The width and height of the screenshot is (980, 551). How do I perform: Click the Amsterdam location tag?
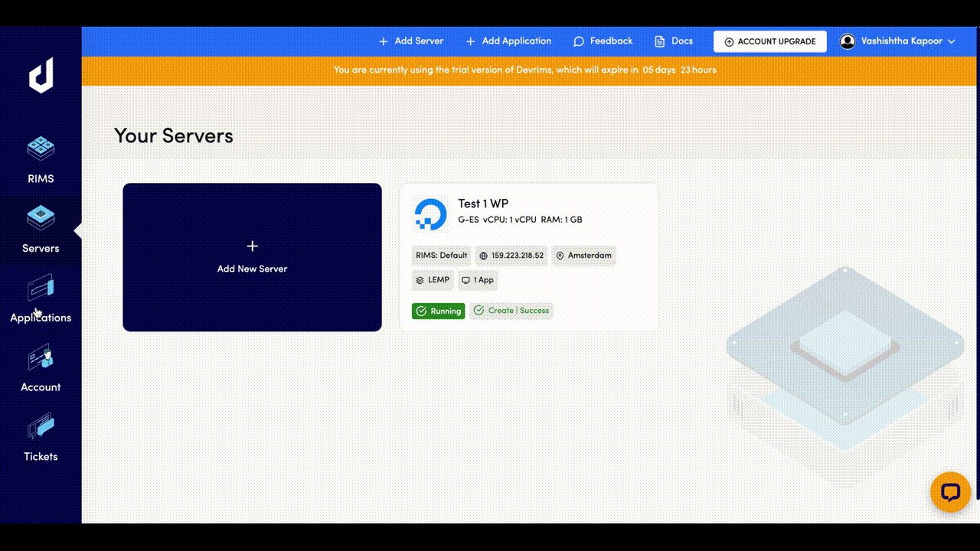[x=583, y=256]
